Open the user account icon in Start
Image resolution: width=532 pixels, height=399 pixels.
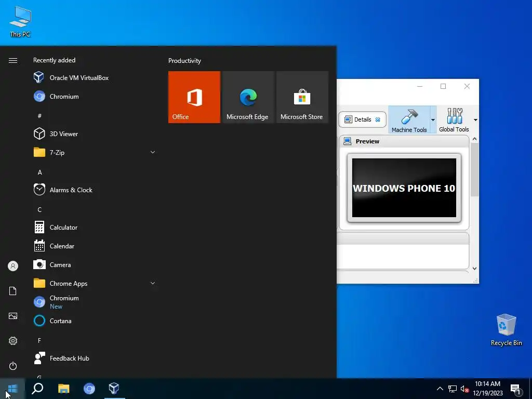13,266
